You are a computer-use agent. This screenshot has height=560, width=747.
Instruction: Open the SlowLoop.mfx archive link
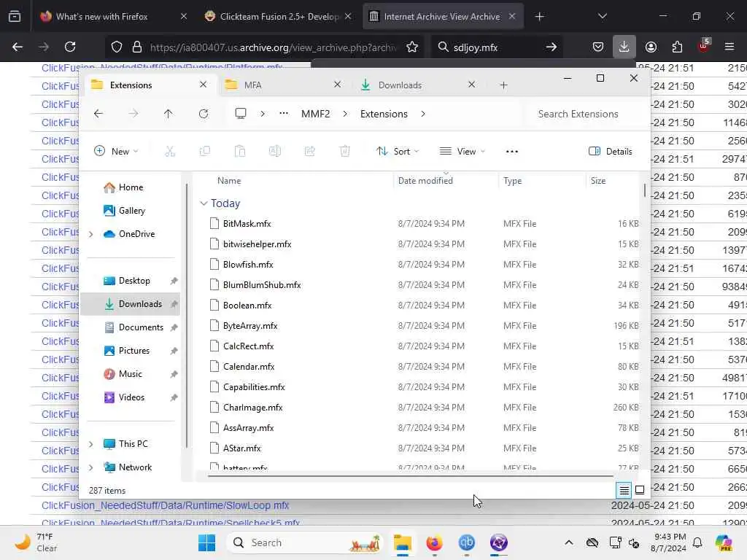tap(166, 505)
